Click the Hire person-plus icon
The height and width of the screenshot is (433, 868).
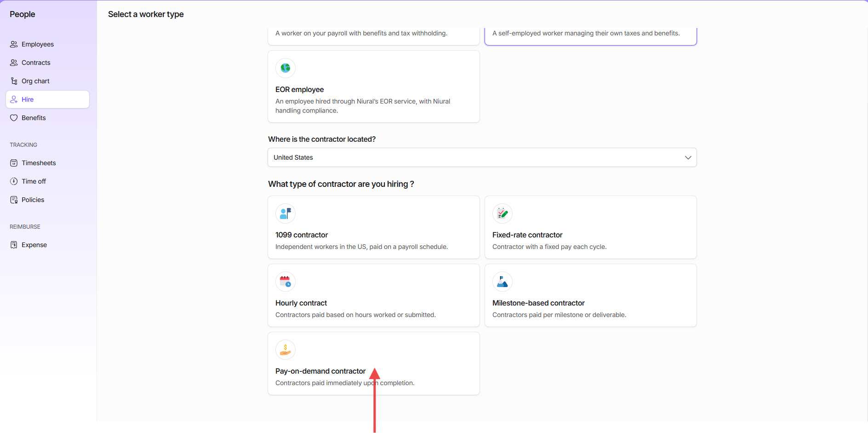14,99
